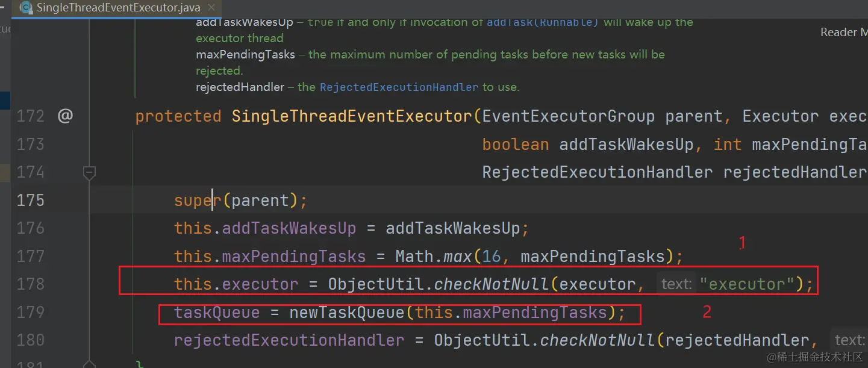Place cursor on newTaskQueue method call
The width and height of the screenshot is (868, 368).
[x=347, y=313]
